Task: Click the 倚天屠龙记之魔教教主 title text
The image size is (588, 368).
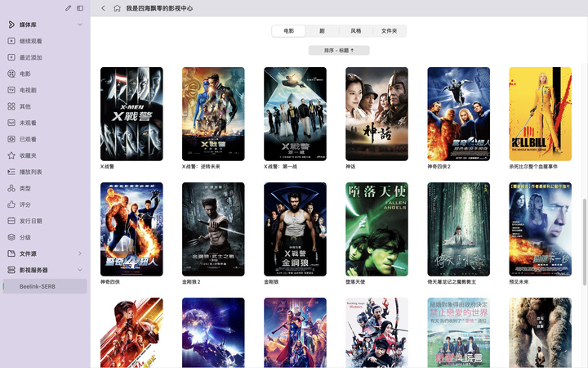Action: pos(452,281)
